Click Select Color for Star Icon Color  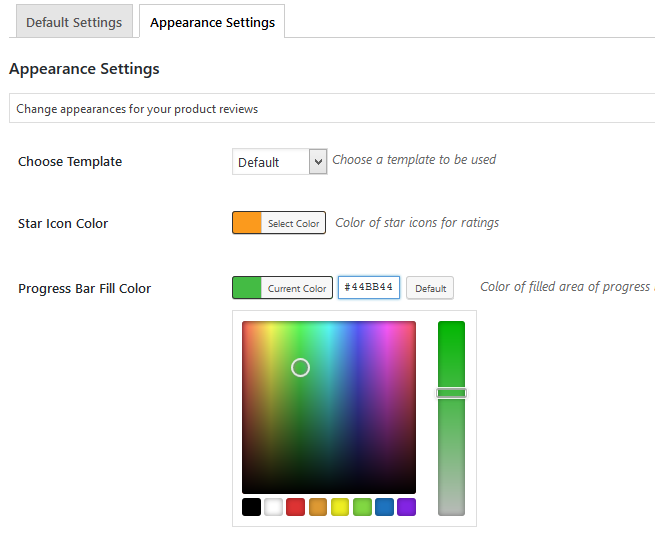276,223
